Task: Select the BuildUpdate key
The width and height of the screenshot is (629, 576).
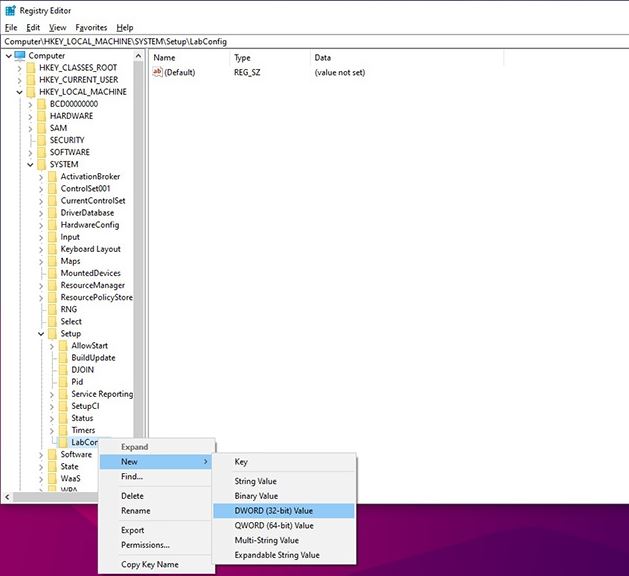Action: (x=93, y=358)
